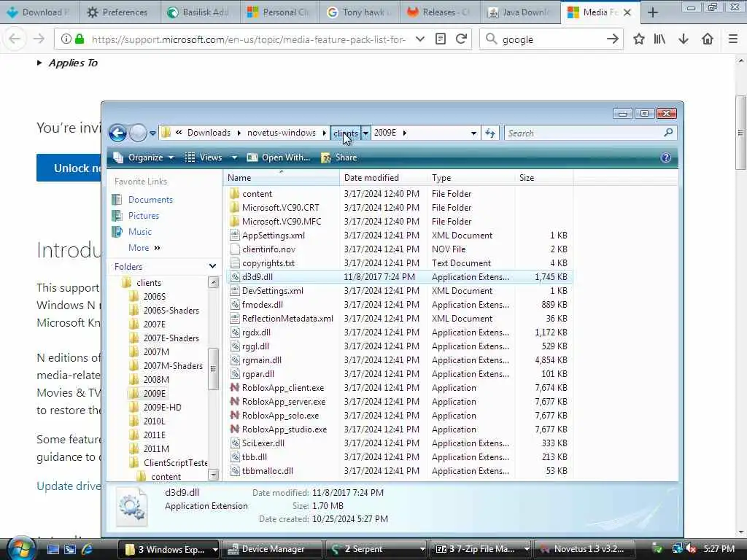The image size is (747, 560).
Task: Select clients folder in tree
Action: [x=149, y=283]
